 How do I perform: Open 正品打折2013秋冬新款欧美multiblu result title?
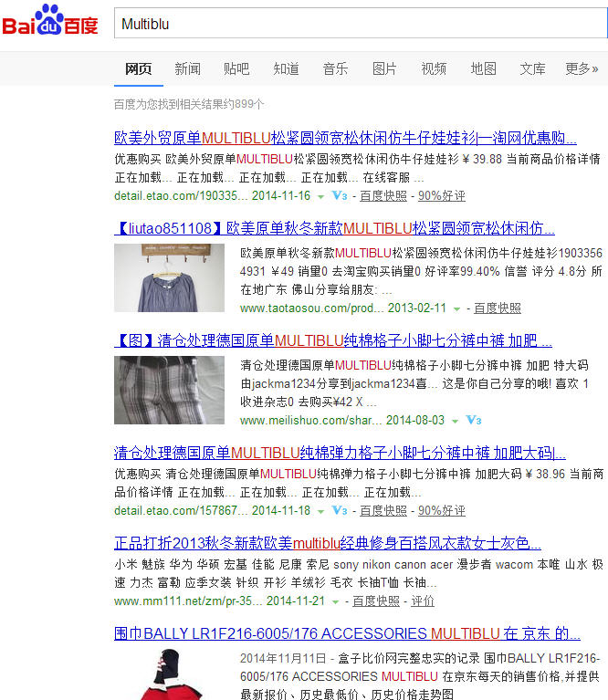tap(328, 543)
